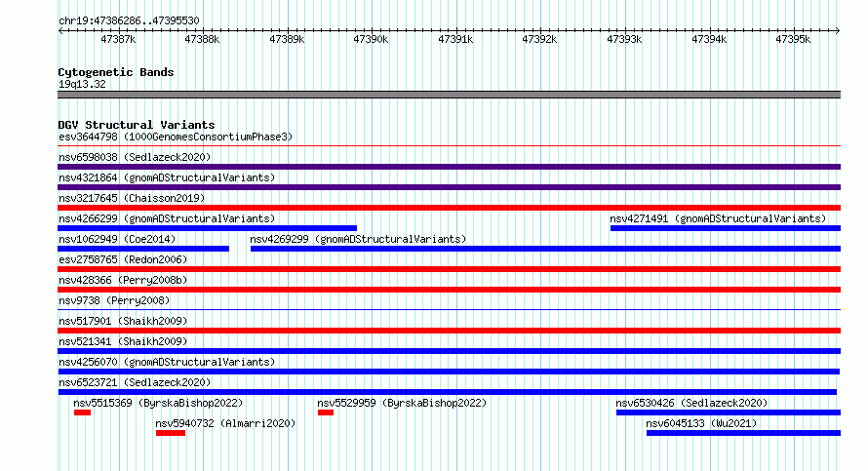Select the nsv6598038 (Sedlazeck2020) purple bar
868x471 pixels.
[449, 167]
